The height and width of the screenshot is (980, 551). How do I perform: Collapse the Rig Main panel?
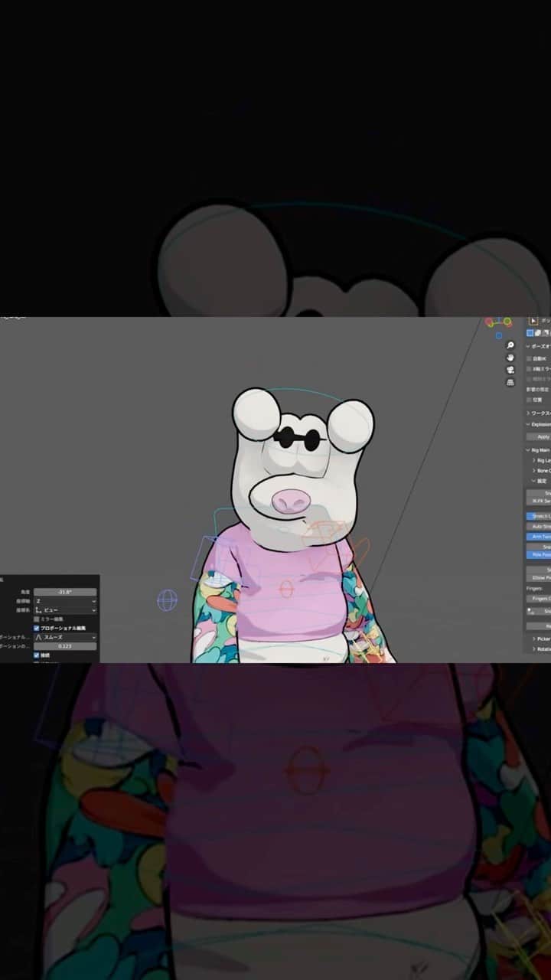pyautogui.click(x=538, y=450)
